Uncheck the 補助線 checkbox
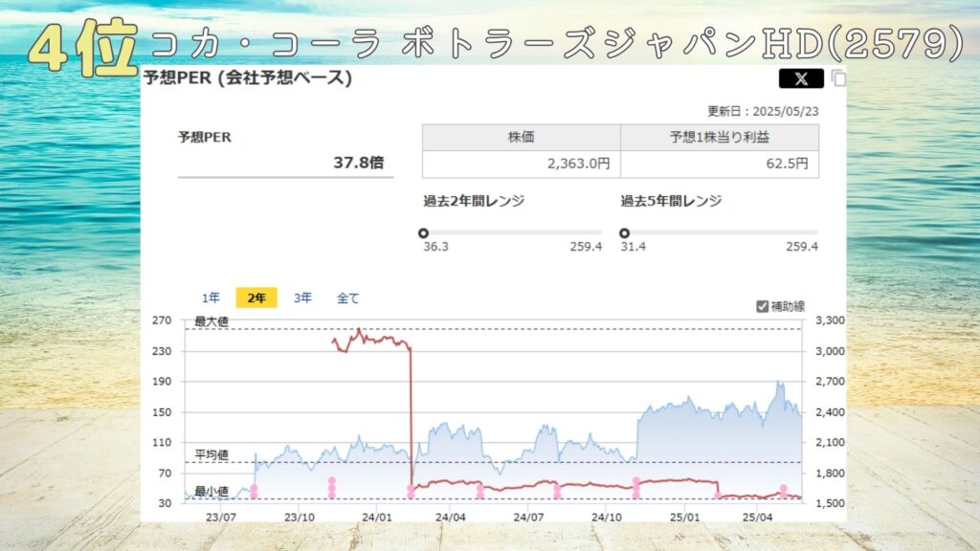Viewport: 980px width, 551px height. [x=762, y=306]
